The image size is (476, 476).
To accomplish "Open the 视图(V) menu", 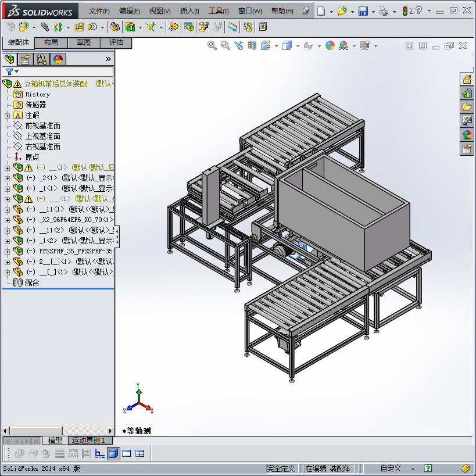I will [x=160, y=11].
